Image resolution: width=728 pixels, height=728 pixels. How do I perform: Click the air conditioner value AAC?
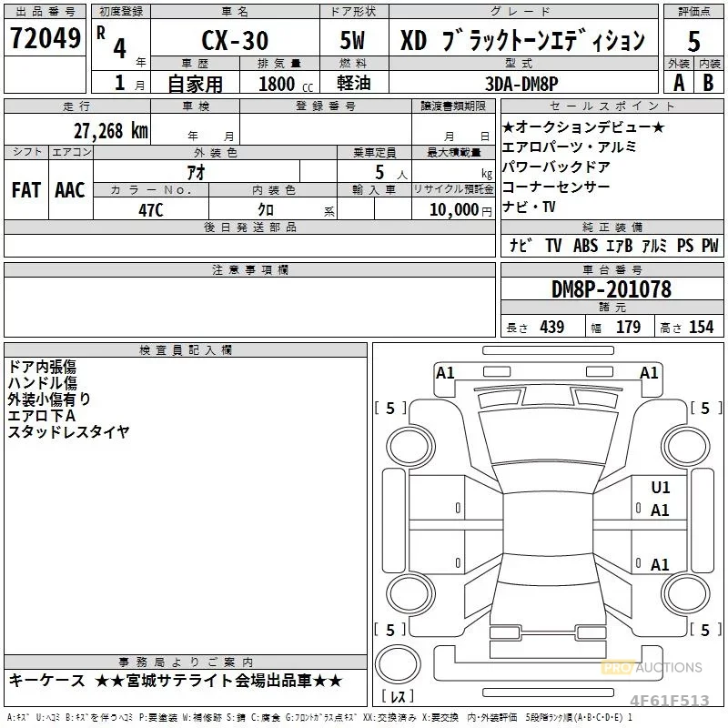tap(70, 190)
